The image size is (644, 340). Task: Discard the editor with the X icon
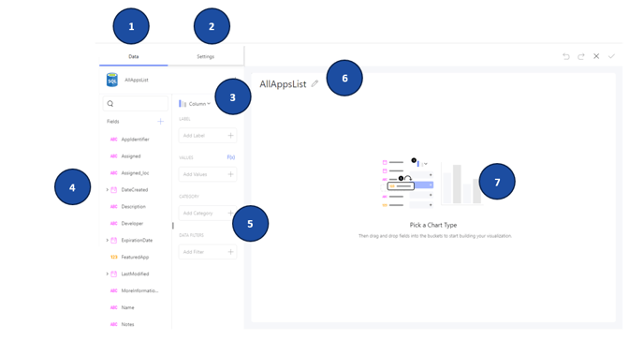[x=596, y=56]
